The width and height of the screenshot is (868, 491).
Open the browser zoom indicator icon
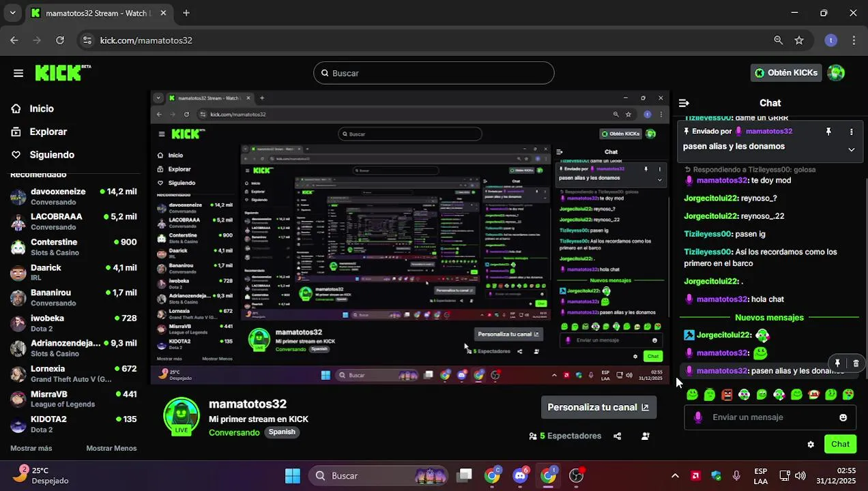tap(778, 40)
